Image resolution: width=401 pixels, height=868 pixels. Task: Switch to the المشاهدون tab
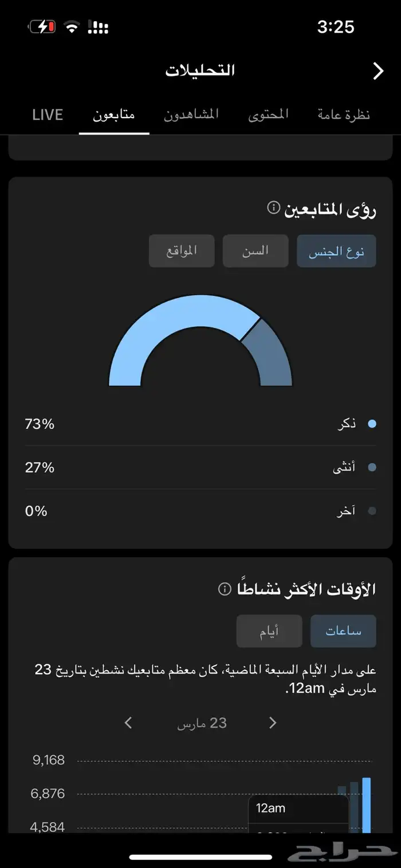point(191,115)
